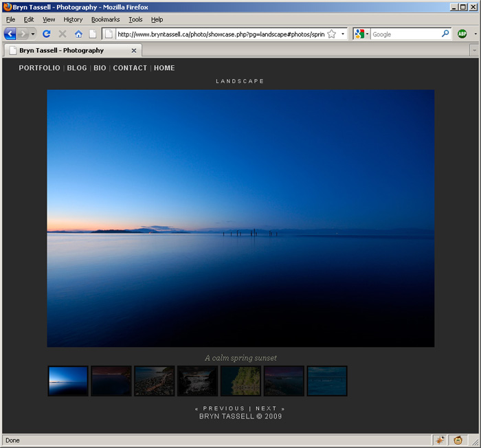The image size is (481, 448).
Task: Click the page identity icon in address bar
Action: (109, 34)
